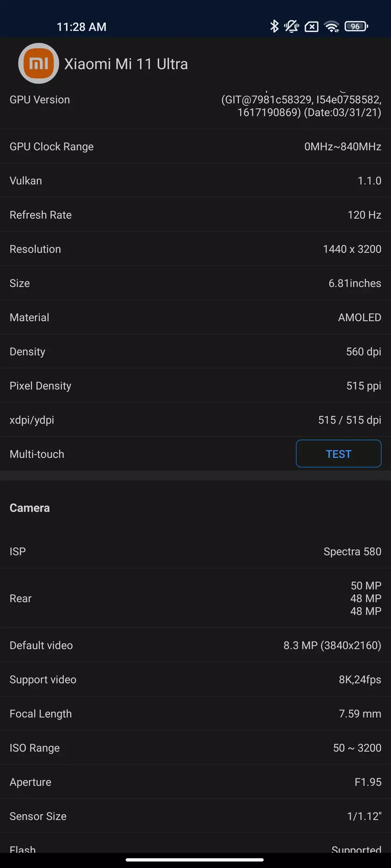
Task: Tap the Aperture F1.95 row
Action: (x=195, y=782)
